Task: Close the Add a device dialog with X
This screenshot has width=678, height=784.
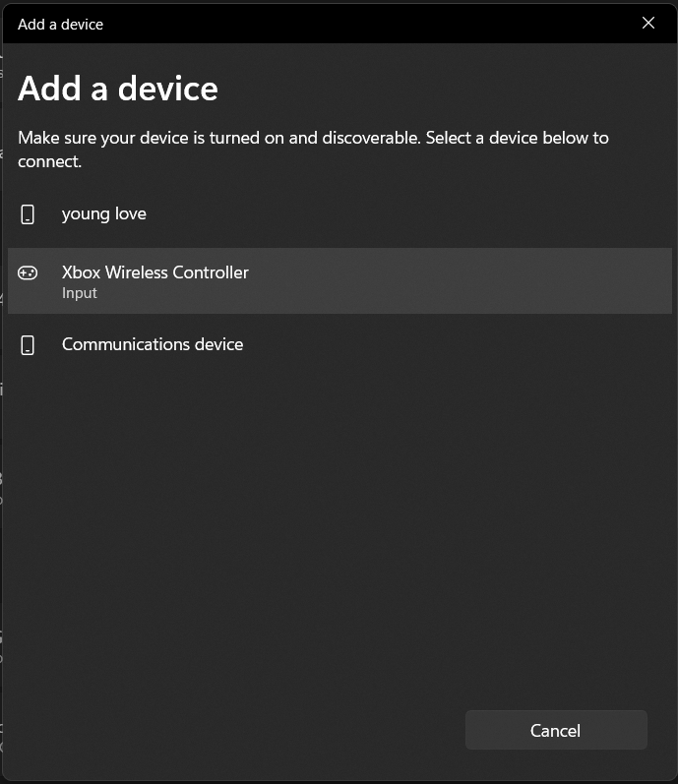Action: 647,23
